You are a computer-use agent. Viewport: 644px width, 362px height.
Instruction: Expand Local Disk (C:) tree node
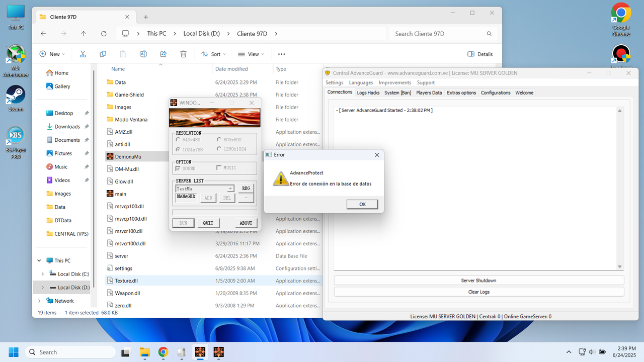pos(42,274)
